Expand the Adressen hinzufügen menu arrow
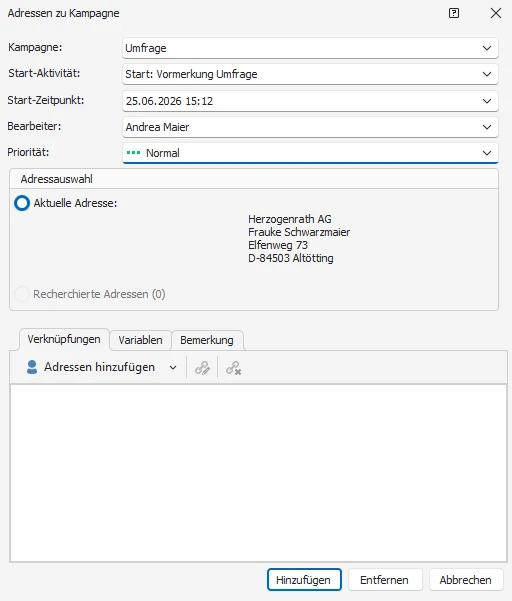The width and height of the screenshot is (512, 601). click(x=173, y=368)
